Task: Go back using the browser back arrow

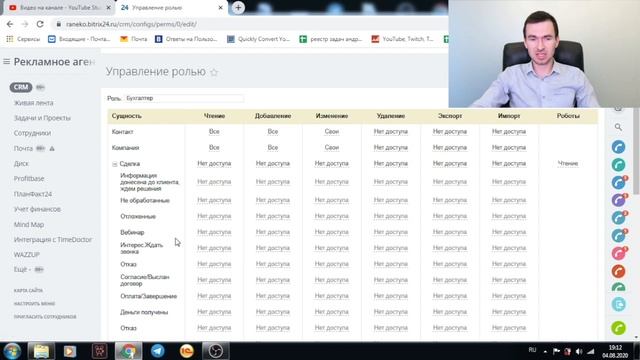Action: [10, 24]
